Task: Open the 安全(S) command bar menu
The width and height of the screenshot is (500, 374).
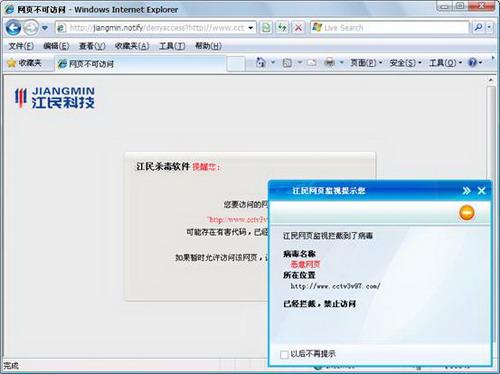Action: [x=405, y=63]
